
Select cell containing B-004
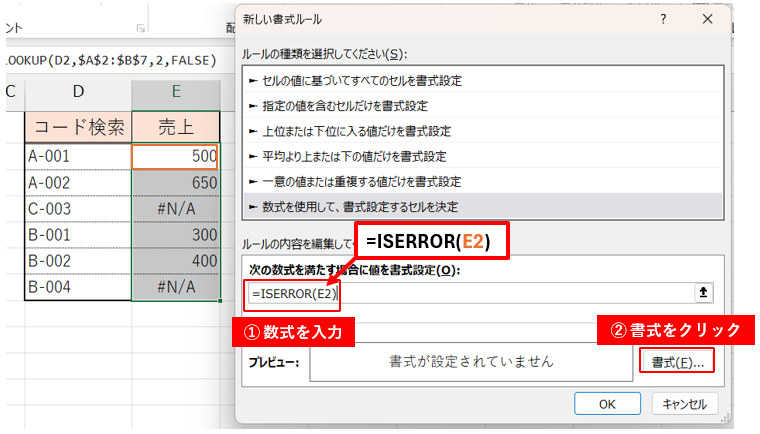point(79,287)
